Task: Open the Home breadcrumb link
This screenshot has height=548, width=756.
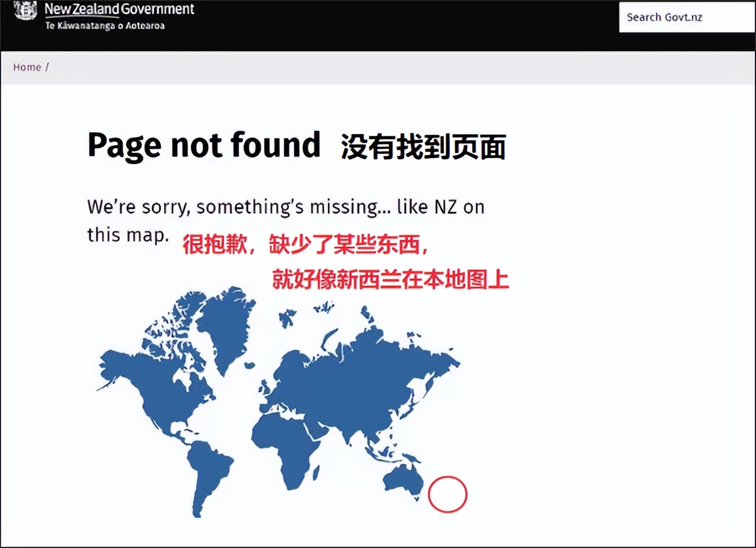Action: coord(27,66)
